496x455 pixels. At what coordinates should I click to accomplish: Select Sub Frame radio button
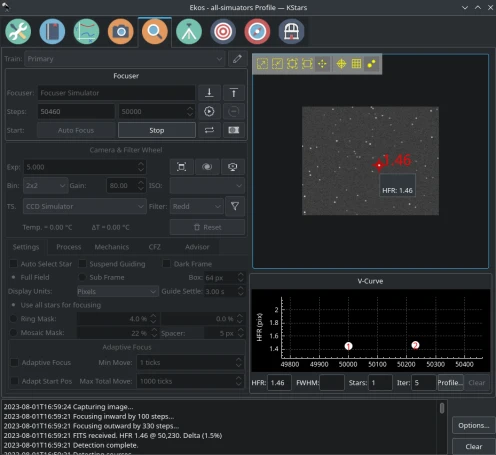82,277
